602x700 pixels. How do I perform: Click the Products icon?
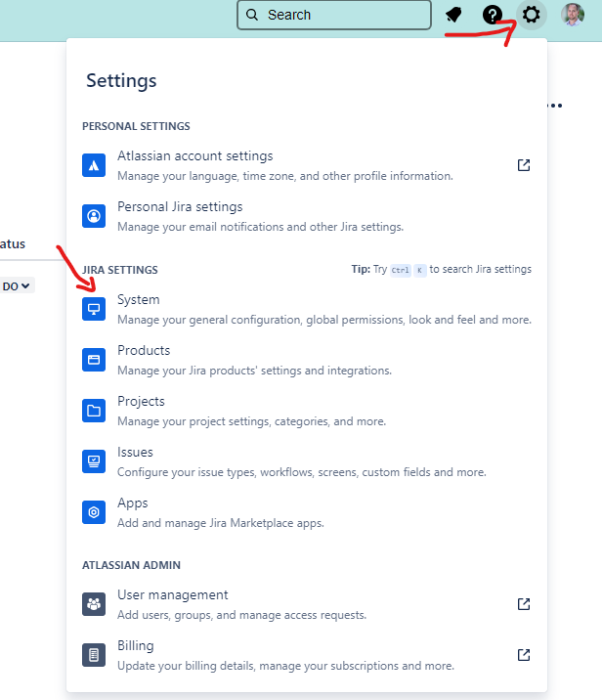pyautogui.click(x=94, y=360)
